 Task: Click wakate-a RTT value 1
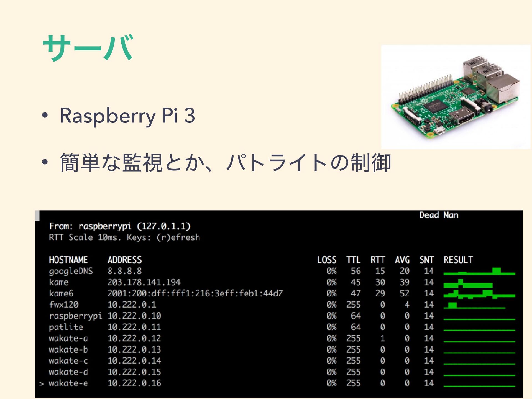click(x=383, y=338)
